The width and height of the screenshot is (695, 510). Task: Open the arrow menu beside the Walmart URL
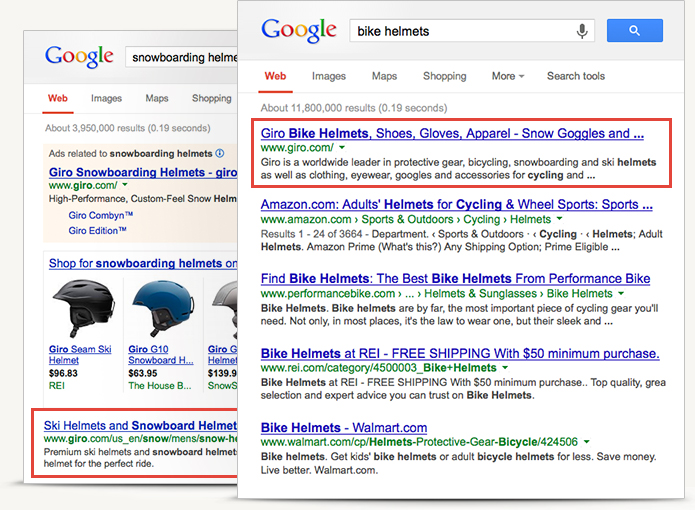587,441
